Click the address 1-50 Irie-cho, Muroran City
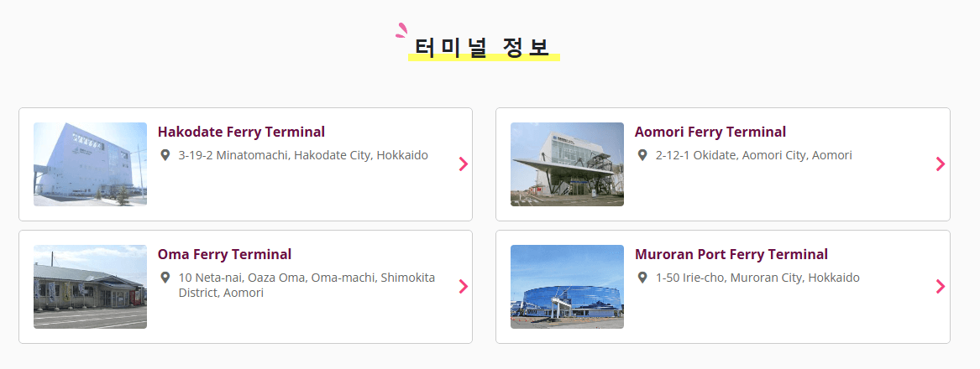Image resolution: width=980 pixels, height=369 pixels. (757, 278)
